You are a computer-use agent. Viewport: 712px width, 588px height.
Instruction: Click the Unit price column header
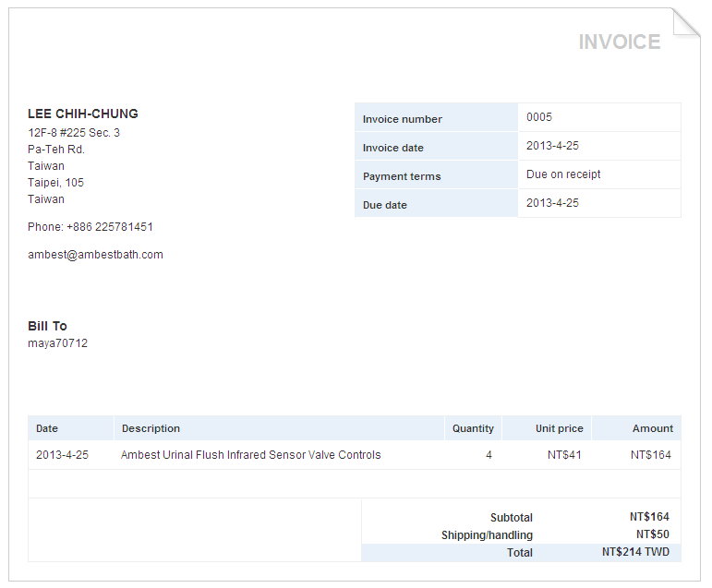tap(559, 428)
